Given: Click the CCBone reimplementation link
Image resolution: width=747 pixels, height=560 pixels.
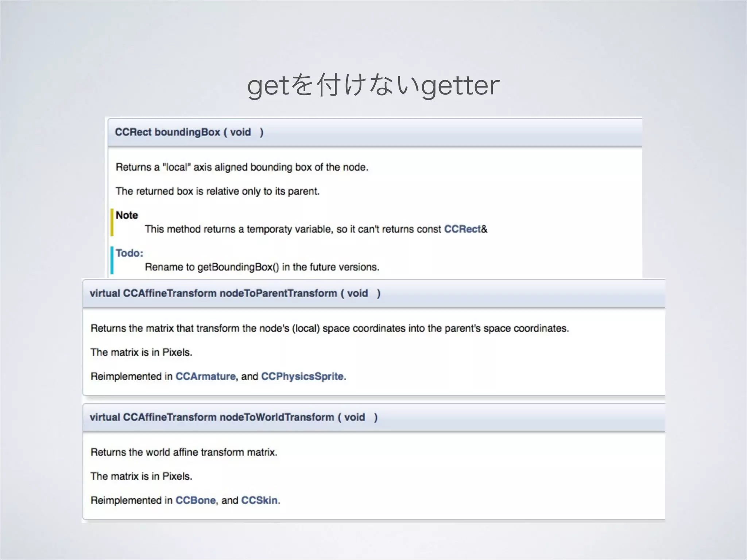Looking at the screenshot, I should pyautogui.click(x=196, y=500).
